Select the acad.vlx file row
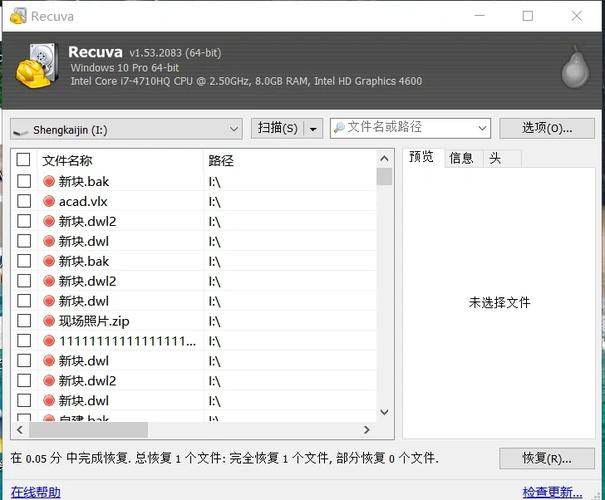The image size is (605, 500). pos(194,201)
